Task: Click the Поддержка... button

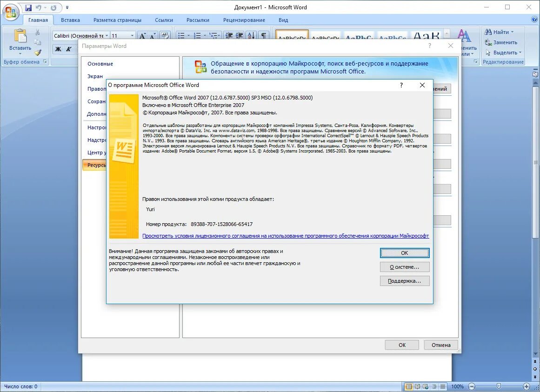Action: (404, 281)
